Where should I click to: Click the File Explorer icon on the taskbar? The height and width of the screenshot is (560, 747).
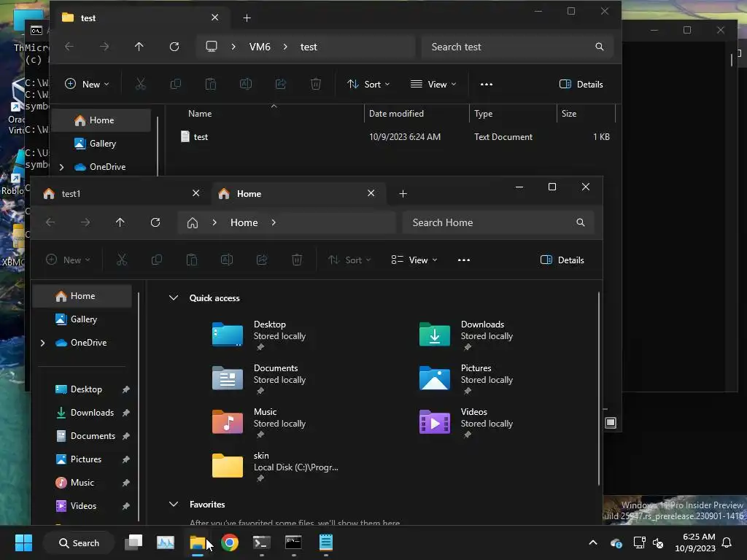click(198, 542)
